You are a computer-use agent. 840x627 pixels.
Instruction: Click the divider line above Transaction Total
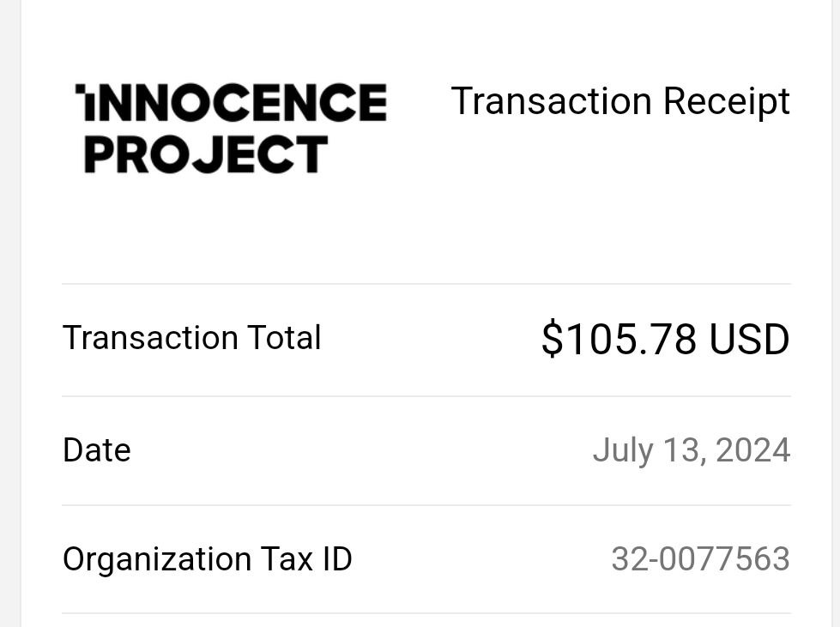(x=426, y=284)
